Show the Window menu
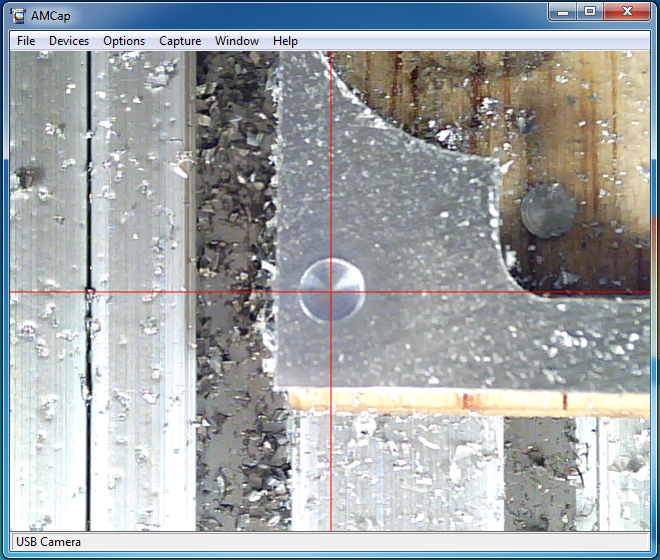 point(237,41)
